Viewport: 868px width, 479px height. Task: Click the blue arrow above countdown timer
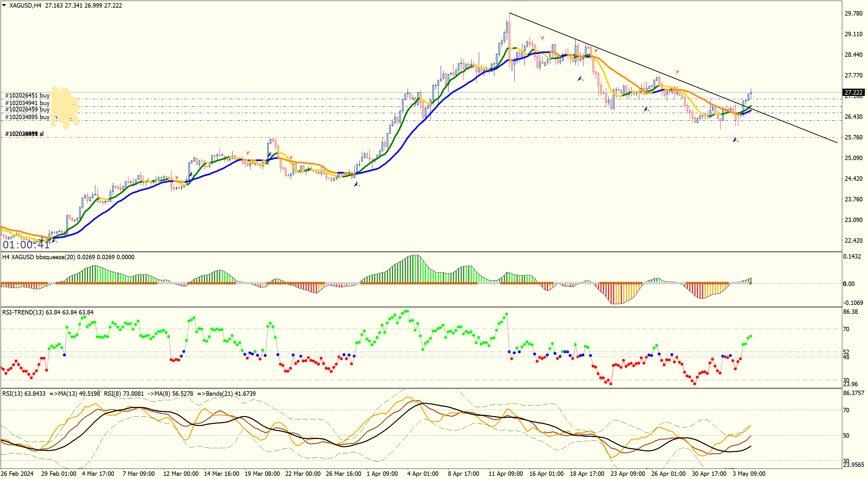[54, 240]
